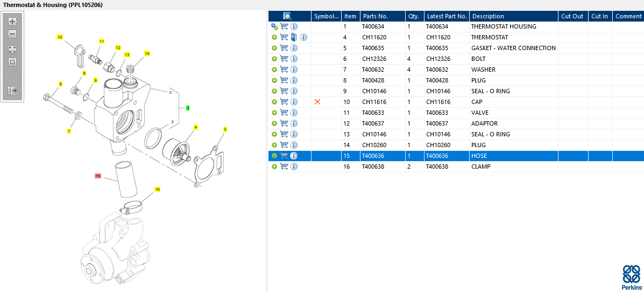Select diagram callout 6

(60, 84)
